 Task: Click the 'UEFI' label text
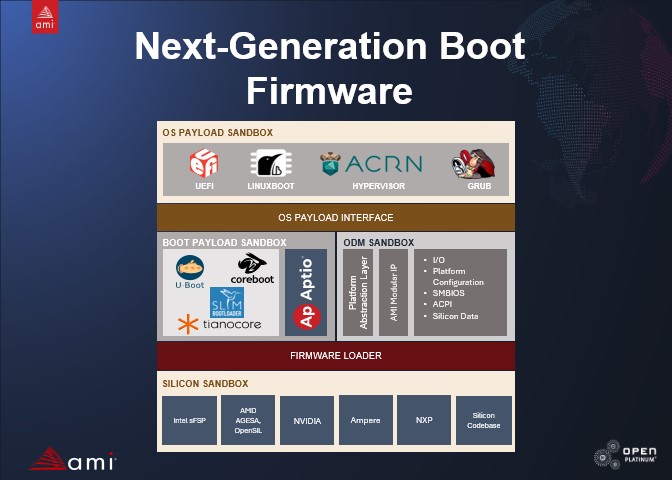[x=204, y=186]
